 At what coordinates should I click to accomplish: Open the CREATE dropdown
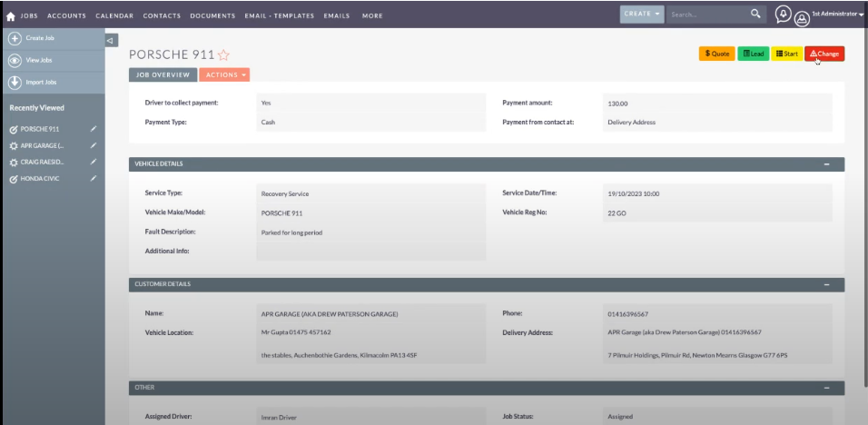(642, 14)
